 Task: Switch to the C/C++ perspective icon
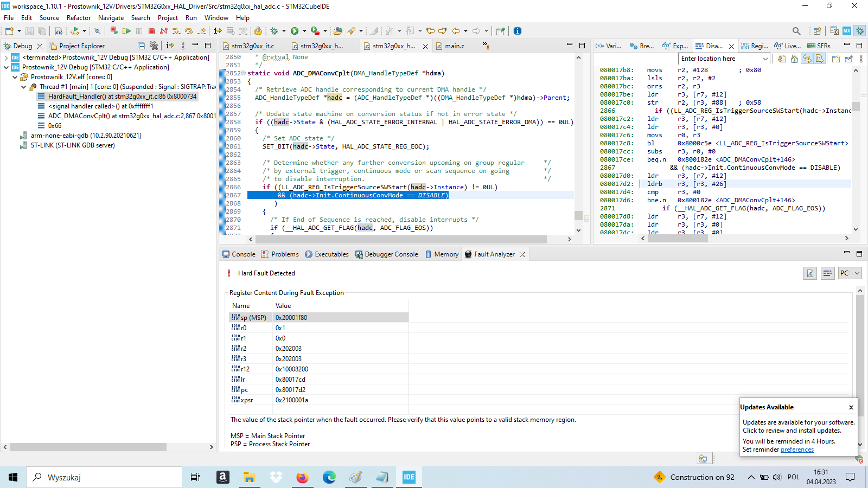[834, 31]
